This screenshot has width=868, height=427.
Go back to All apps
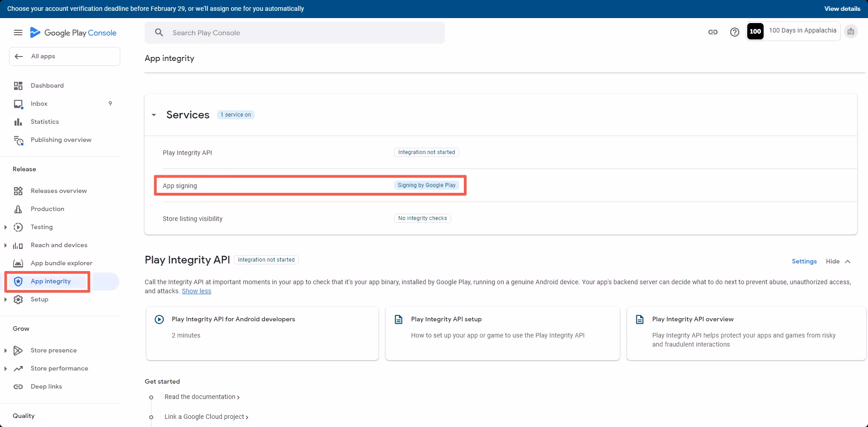coord(65,56)
